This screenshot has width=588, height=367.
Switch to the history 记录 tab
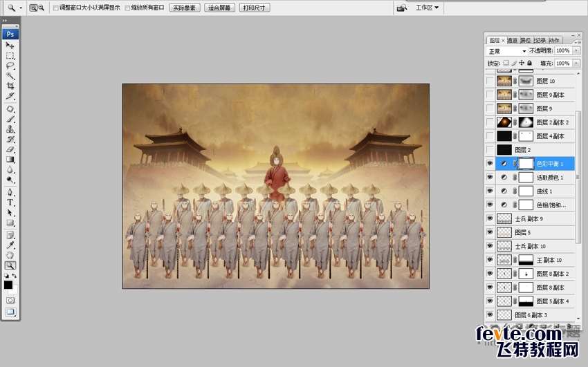(x=540, y=40)
